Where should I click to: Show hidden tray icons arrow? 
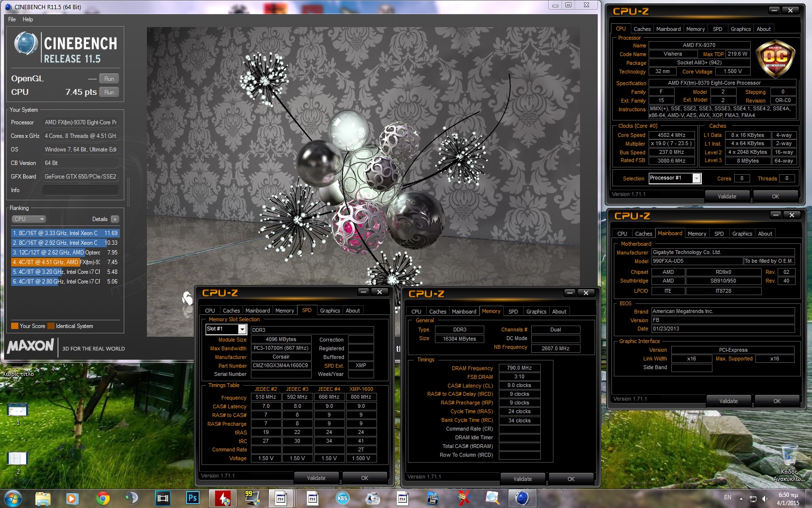(741, 498)
